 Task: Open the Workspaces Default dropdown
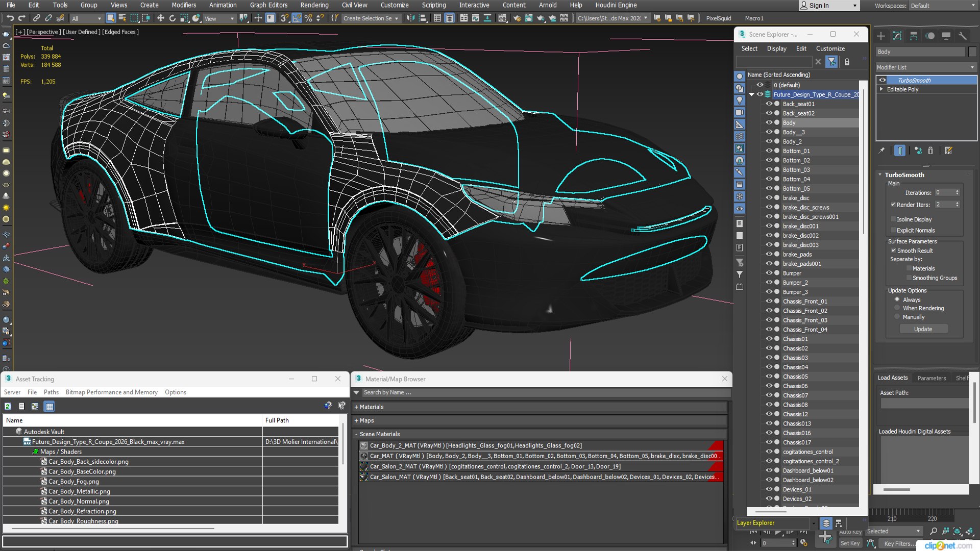click(x=942, y=6)
